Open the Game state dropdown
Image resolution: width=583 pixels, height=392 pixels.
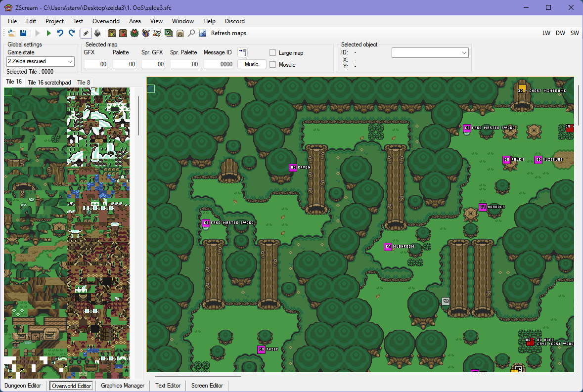[x=41, y=61]
